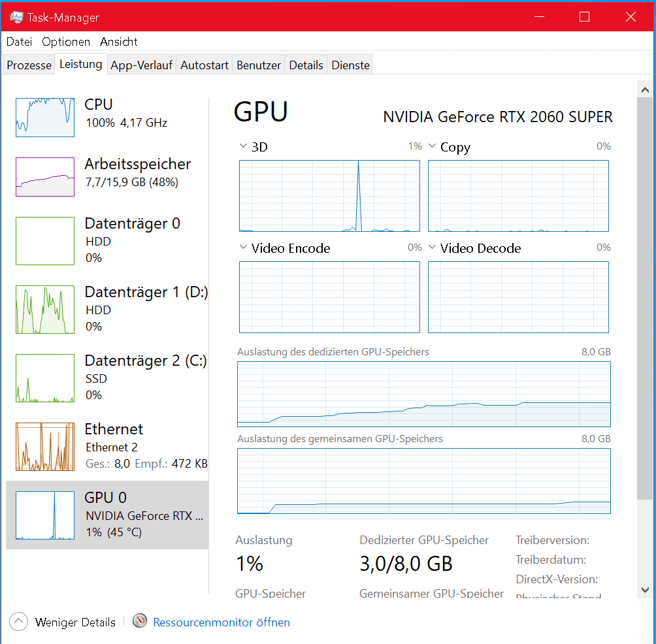
Task: Close the Task-Manager window
Action: tap(631, 17)
